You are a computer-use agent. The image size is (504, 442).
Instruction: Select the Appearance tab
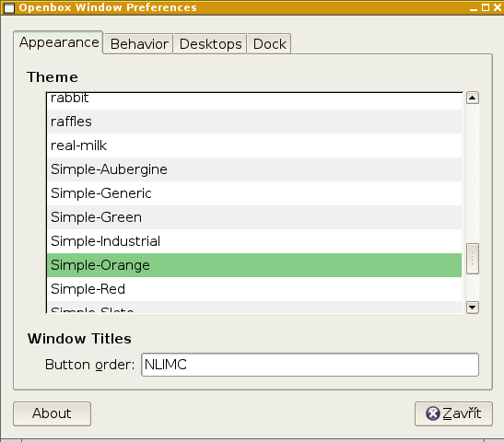coord(58,42)
